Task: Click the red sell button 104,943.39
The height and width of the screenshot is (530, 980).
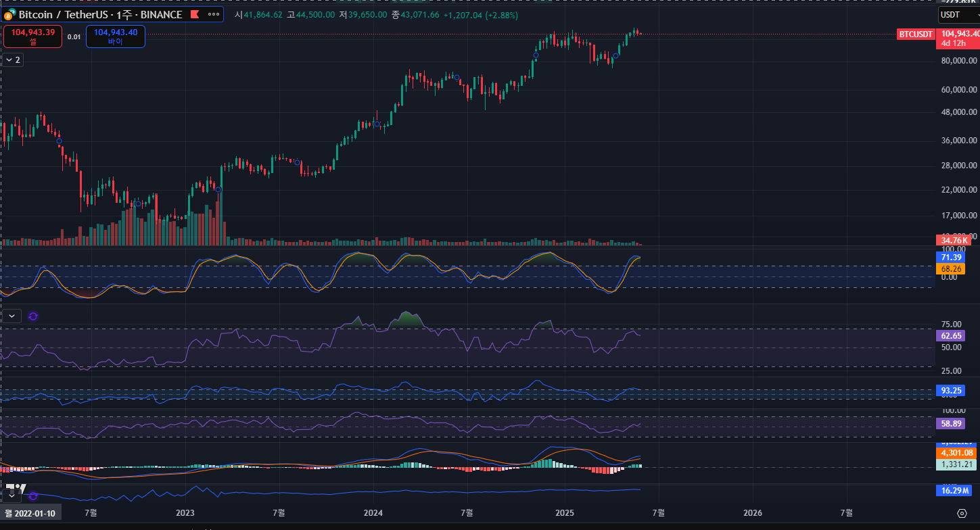Action: (x=32, y=37)
